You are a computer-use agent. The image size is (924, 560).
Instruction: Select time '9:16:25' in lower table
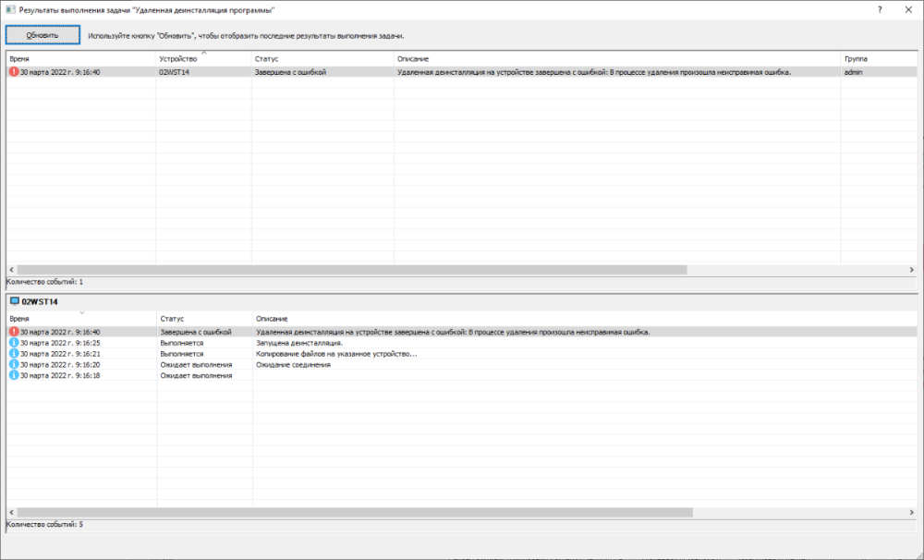pos(60,343)
